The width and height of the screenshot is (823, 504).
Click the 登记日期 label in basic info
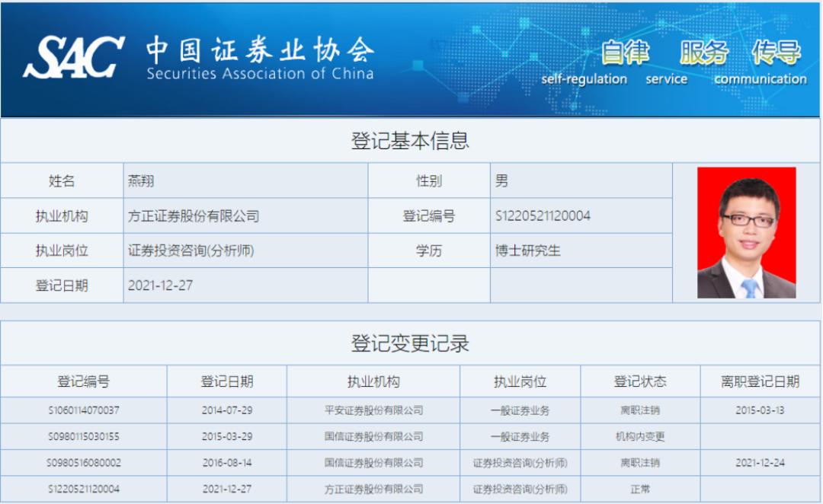pyautogui.click(x=62, y=285)
